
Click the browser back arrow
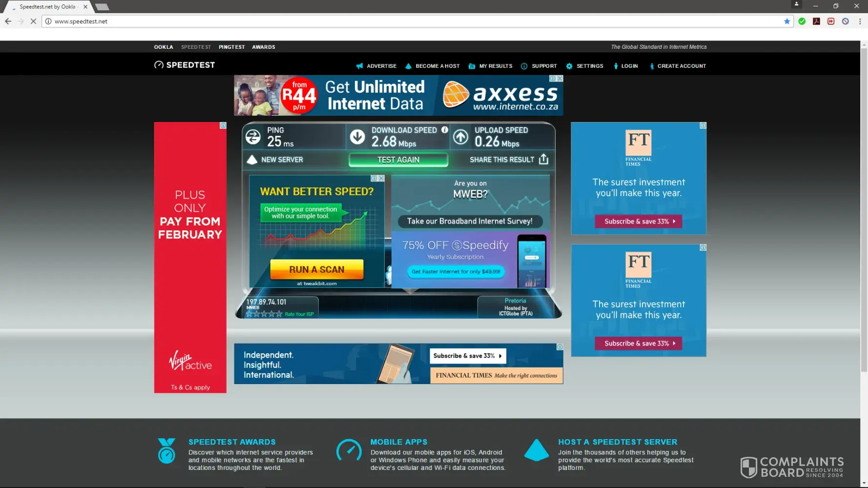pyautogui.click(x=8, y=21)
